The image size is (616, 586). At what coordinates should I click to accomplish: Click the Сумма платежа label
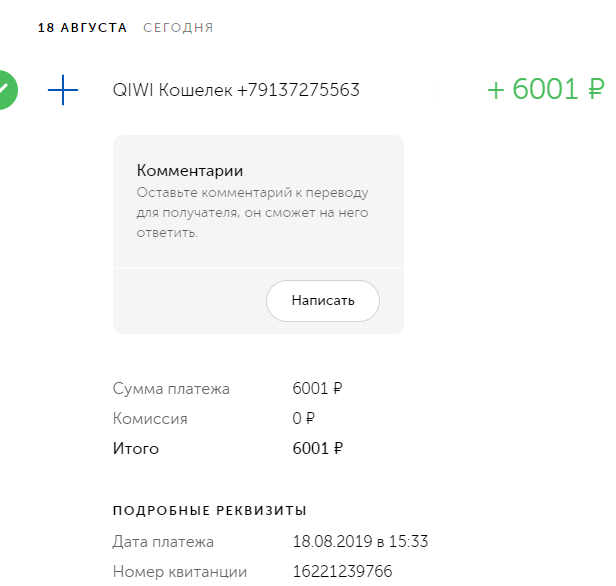coord(171,389)
